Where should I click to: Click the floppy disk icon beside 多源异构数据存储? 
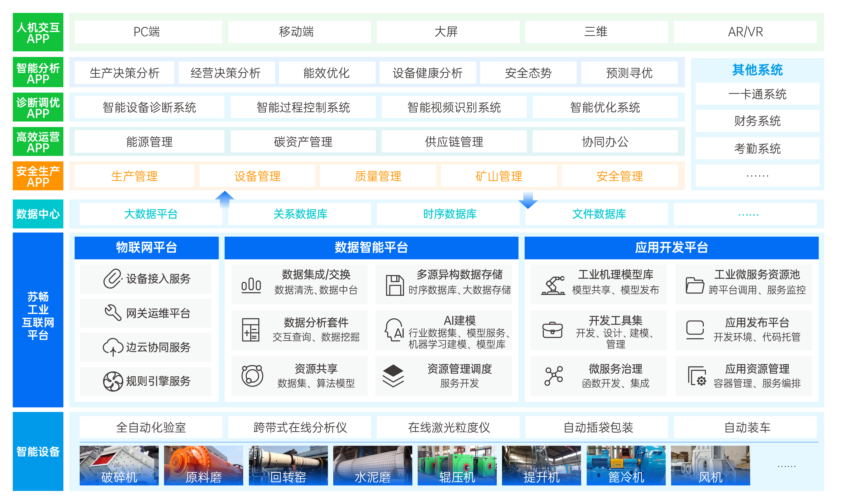point(395,285)
